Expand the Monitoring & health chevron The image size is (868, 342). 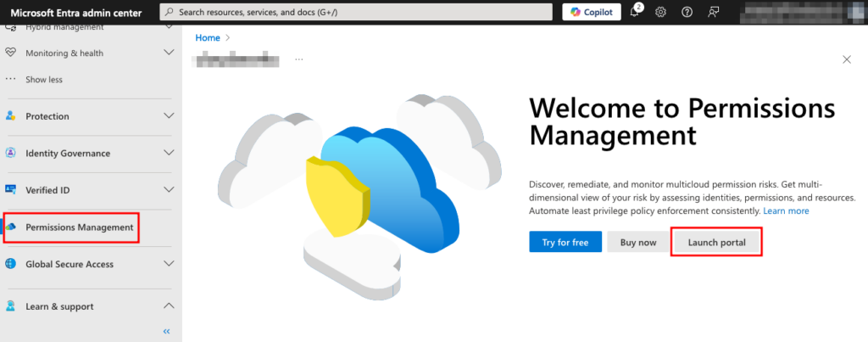click(170, 52)
